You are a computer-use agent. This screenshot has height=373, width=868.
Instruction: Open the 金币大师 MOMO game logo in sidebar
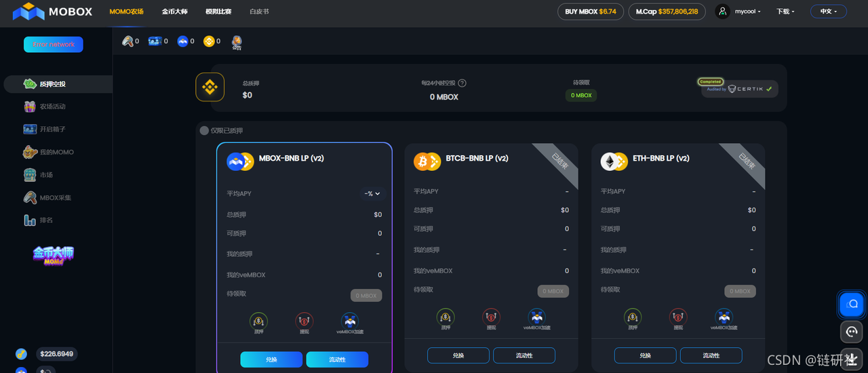(54, 255)
